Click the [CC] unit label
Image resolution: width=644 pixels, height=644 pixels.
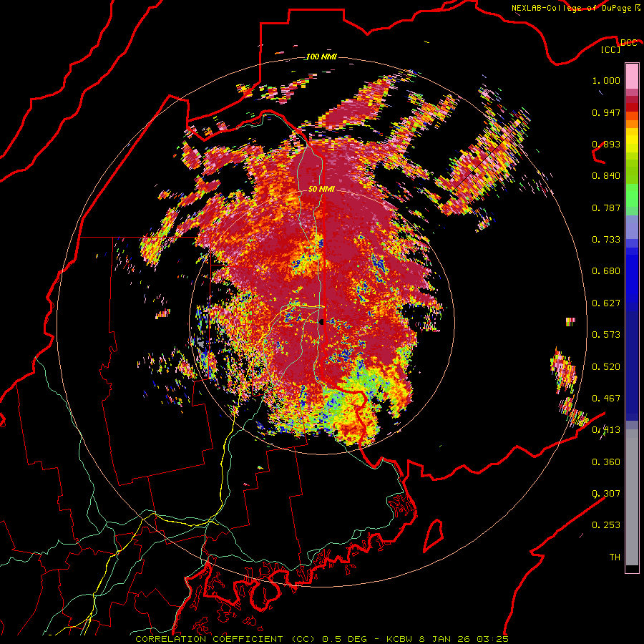pyautogui.click(x=611, y=49)
